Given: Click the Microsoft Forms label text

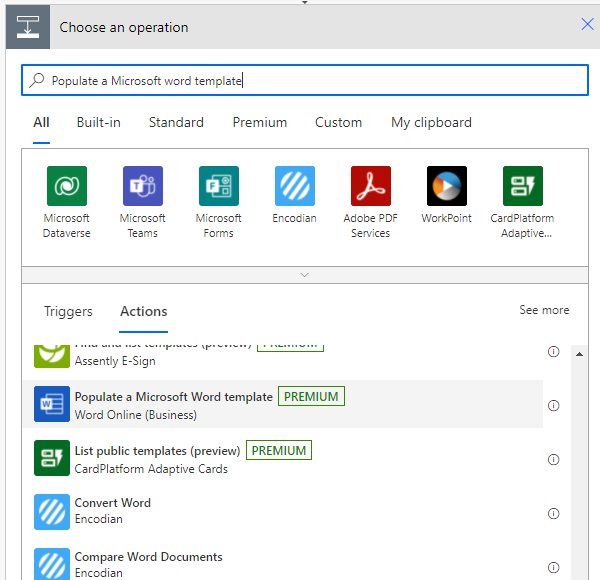Looking at the screenshot, I should coord(218,226).
